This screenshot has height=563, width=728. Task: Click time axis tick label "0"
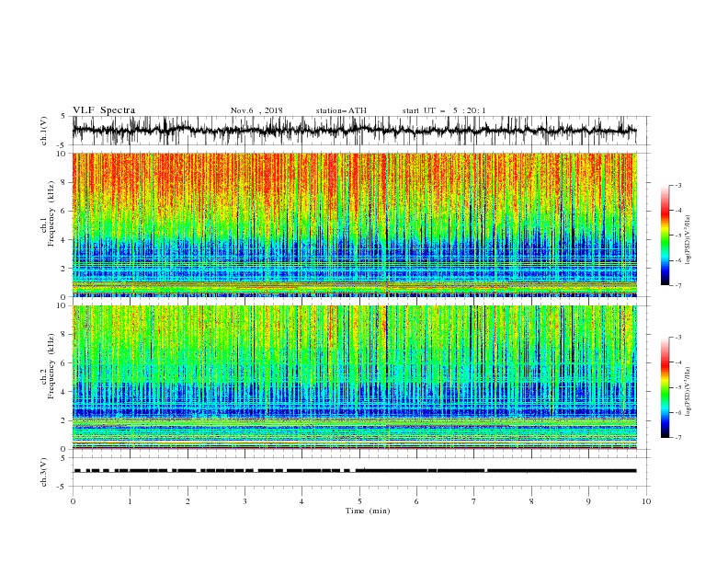pyautogui.click(x=73, y=501)
